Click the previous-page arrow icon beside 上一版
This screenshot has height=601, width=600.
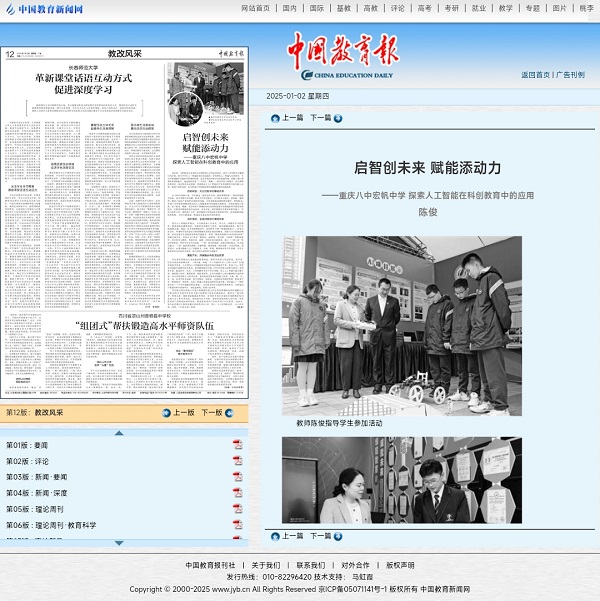pyautogui.click(x=166, y=413)
